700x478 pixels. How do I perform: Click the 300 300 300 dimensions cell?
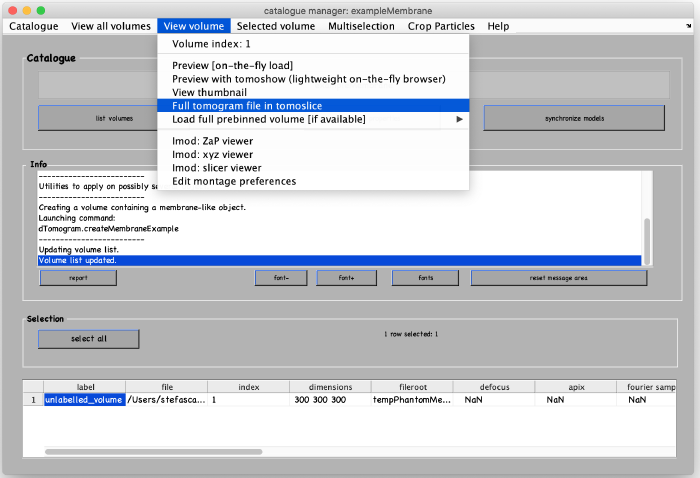330,400
